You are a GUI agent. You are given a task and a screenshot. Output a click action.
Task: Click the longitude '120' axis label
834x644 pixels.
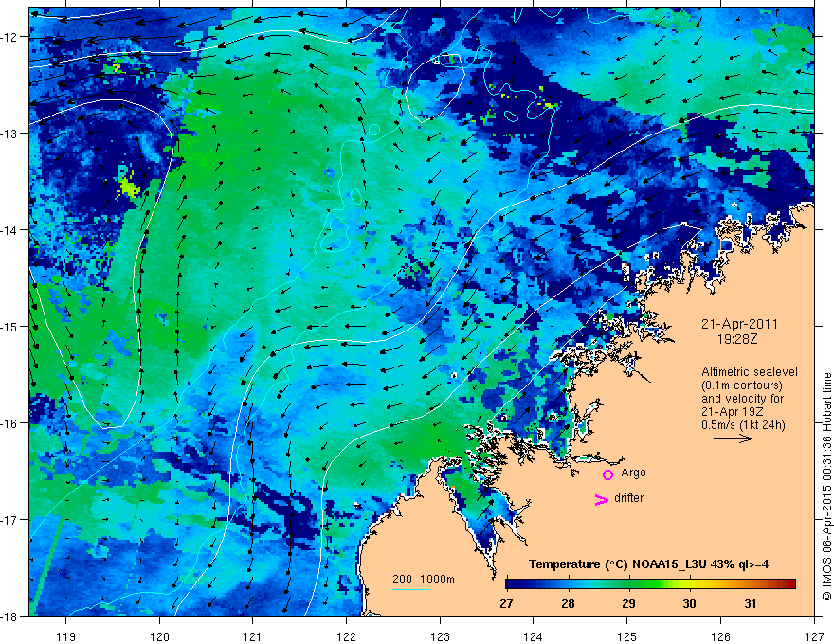click(x=159, y=636)
